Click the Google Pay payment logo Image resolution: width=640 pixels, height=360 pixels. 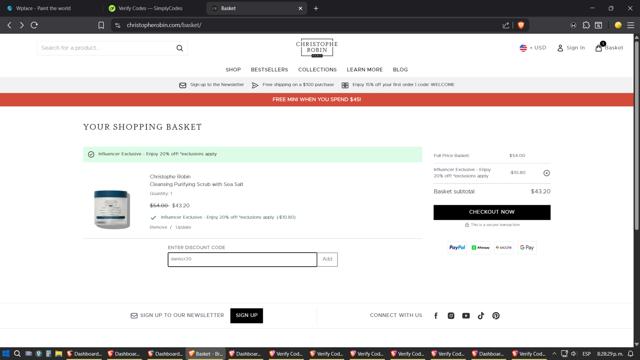(527, 247)
